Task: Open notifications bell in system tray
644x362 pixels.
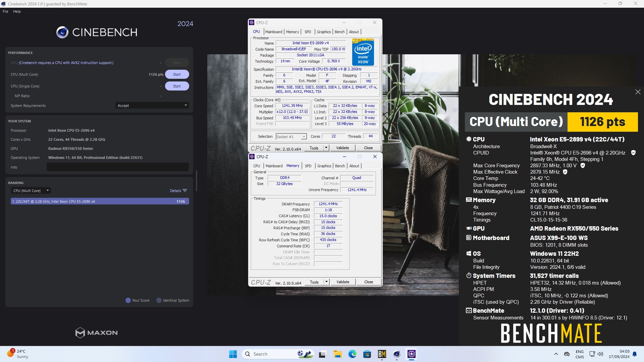Action: [x=635, y=354]
